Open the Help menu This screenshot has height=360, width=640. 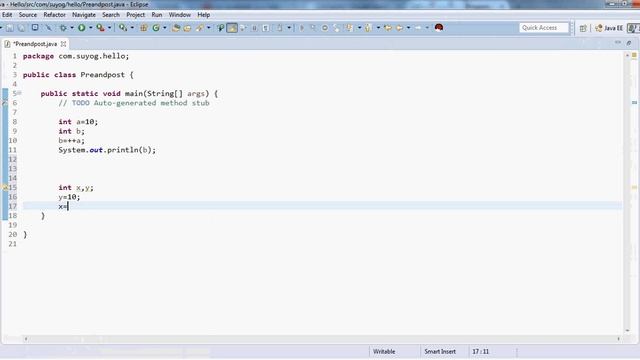click(x=204, y=15)
